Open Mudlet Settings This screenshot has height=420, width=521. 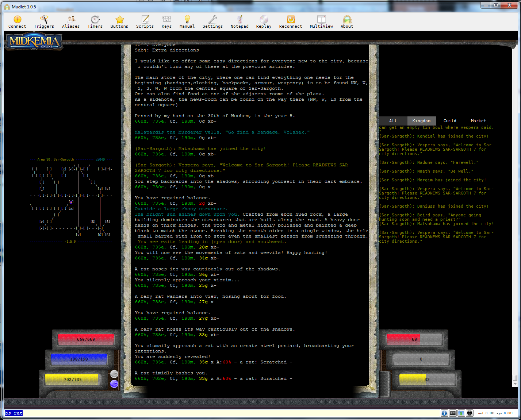(x=212, y=22)
